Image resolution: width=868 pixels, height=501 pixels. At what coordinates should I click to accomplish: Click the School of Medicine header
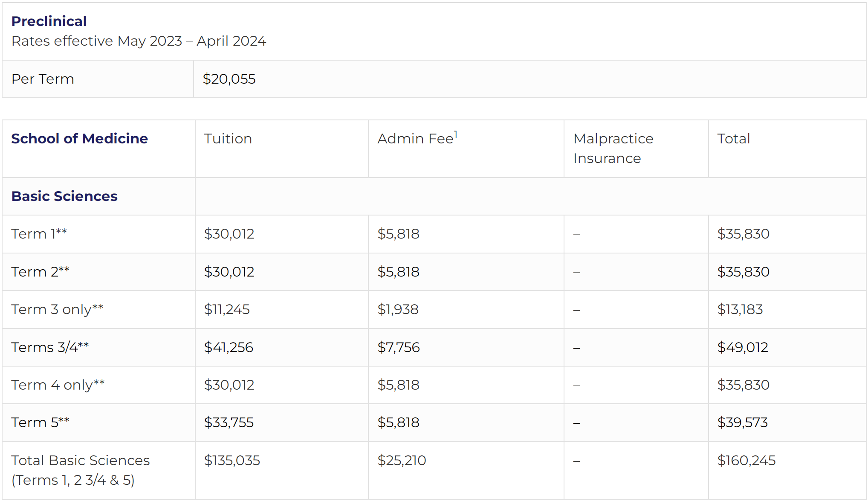point(79,139)
